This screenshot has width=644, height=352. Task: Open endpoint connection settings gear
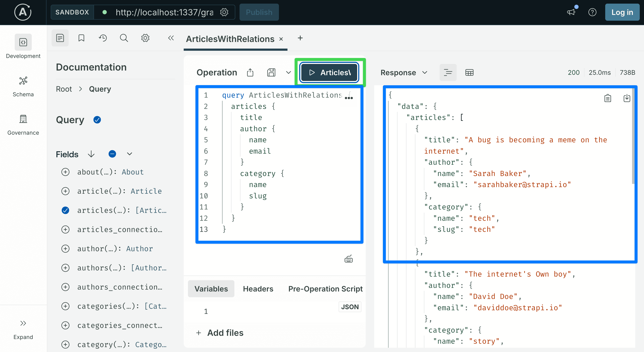click(x=224, y=12)
